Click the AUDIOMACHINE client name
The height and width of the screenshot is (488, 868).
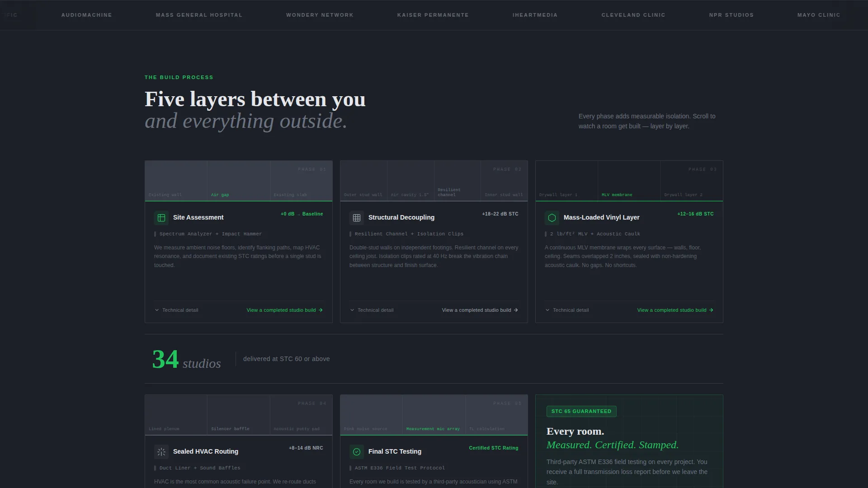[x=87, y=15]
